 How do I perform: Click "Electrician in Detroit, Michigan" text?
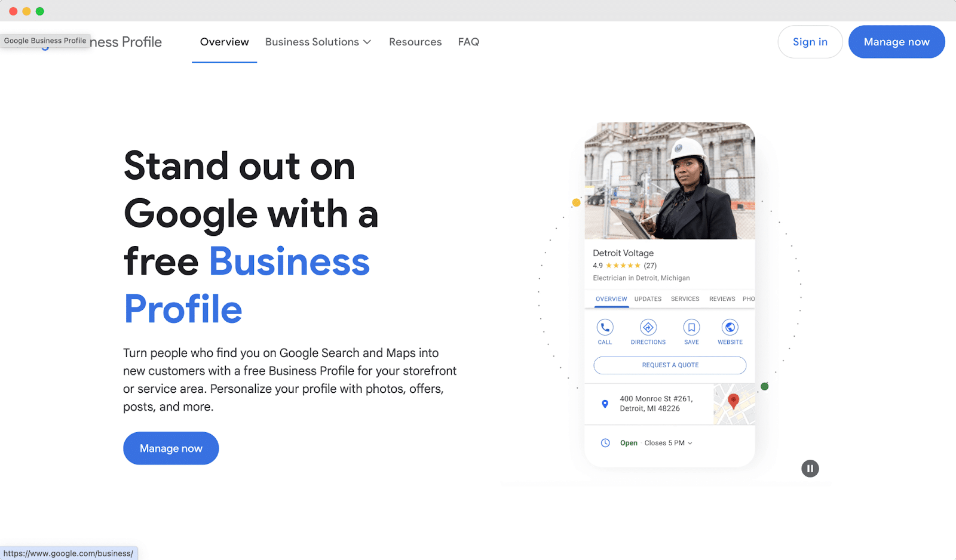641,278
